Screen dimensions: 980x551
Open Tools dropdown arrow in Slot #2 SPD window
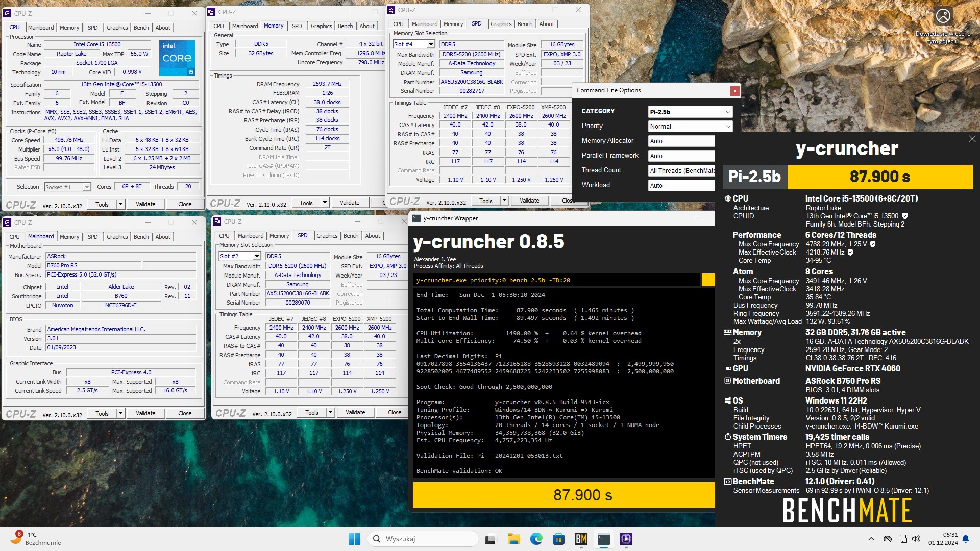click(330, 412)
